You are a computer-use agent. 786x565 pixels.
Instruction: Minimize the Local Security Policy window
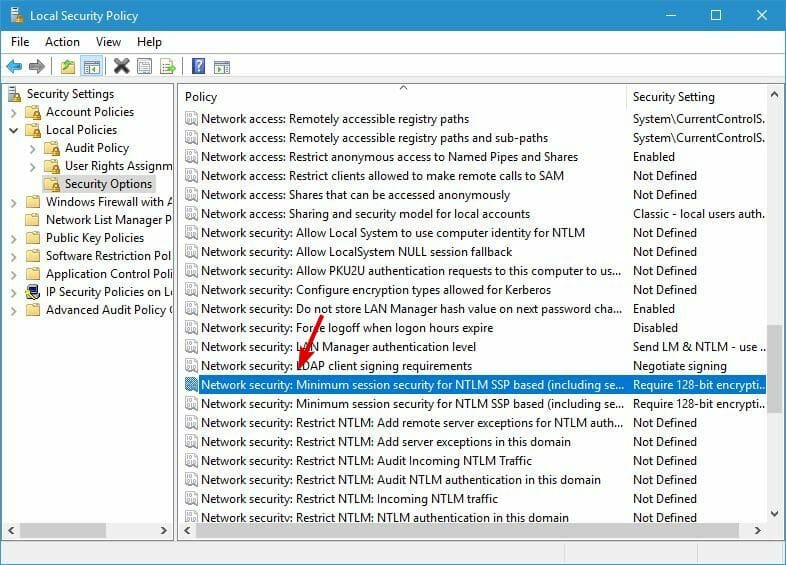671,15
